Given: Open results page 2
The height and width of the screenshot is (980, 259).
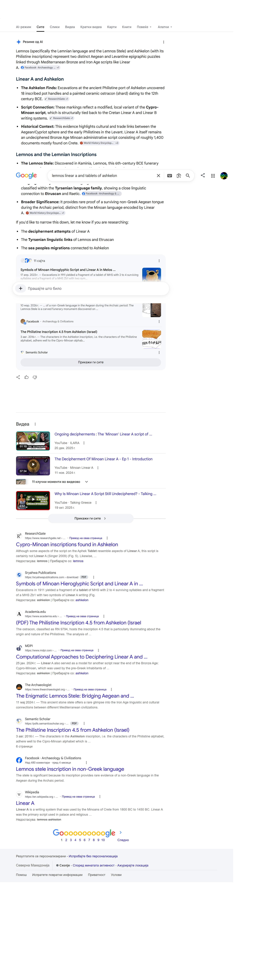Looking at the screenshot, I should (x=66, y=840).
